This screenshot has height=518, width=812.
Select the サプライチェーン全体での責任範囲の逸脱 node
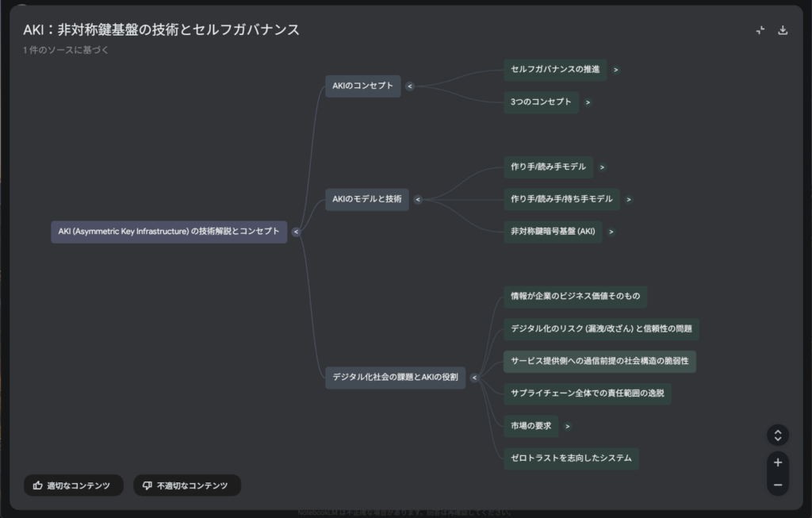tap(587, 393)
